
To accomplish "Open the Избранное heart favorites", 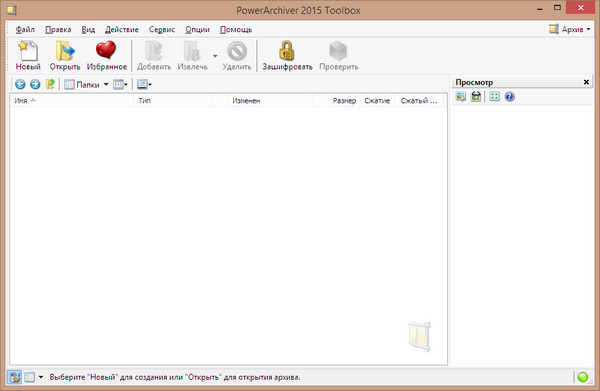I will click(x=106, y=56).
